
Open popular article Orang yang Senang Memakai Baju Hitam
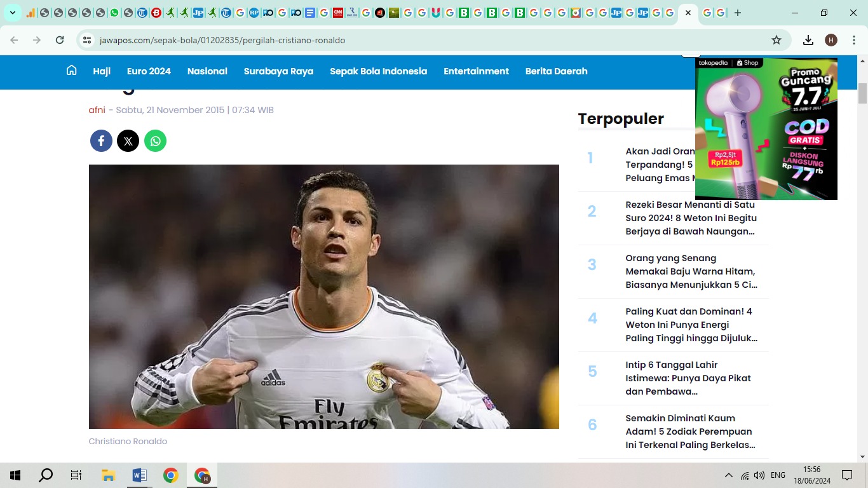[x=691, y=271]
